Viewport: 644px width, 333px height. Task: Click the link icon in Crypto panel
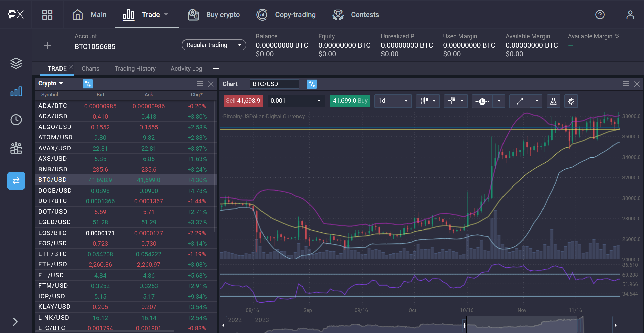coord(88,84)
